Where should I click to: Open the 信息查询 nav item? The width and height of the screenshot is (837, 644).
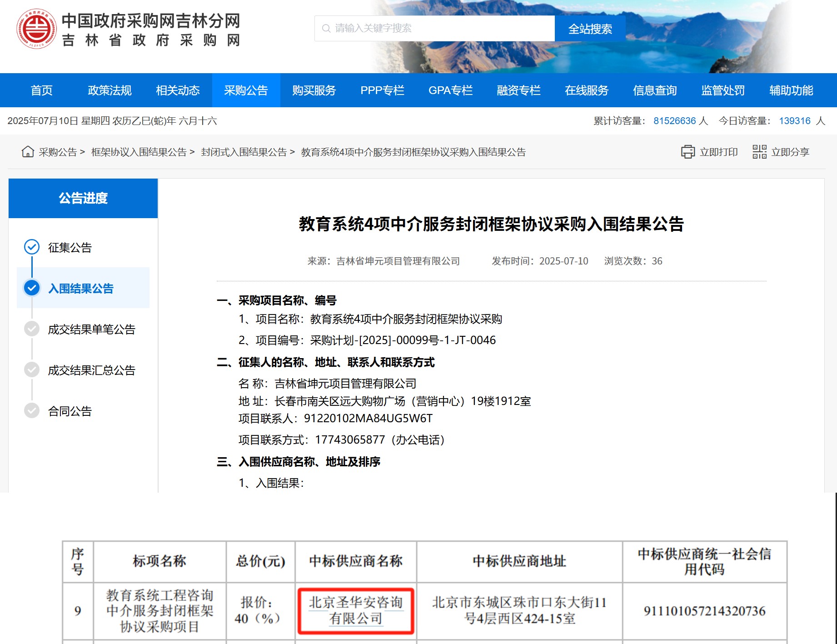pyautogui.click(x=655, y=90)
